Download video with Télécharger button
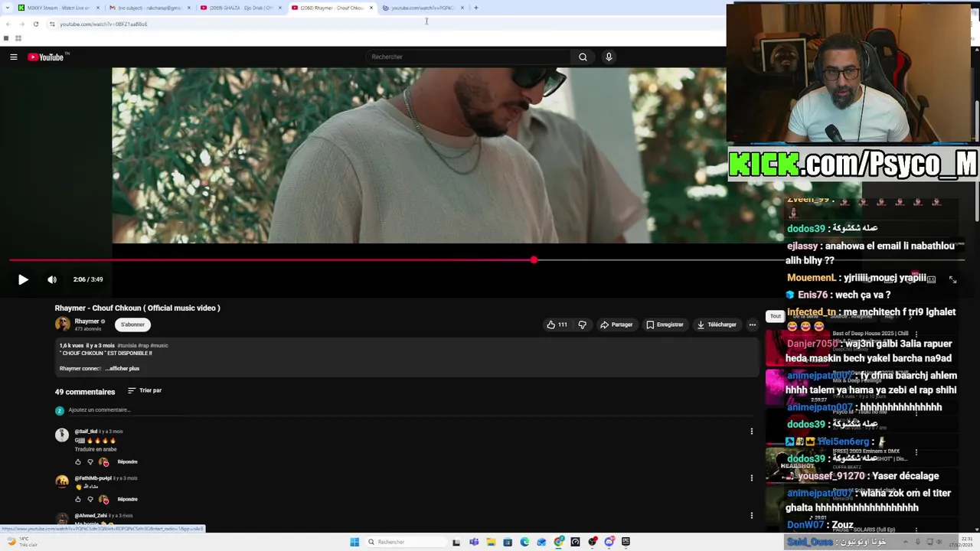The image size is (980, 551). point(717,324)
